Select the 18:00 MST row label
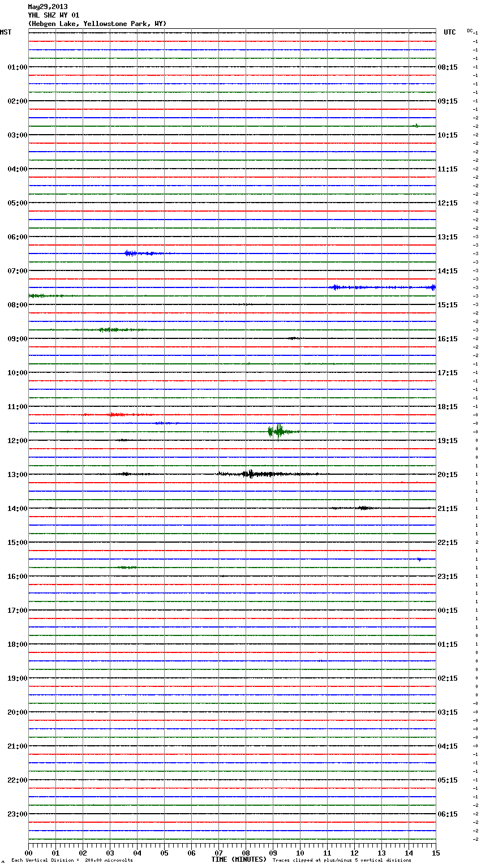Image resolution: width=481 pixels, height=868 pixels. point(18,644)
